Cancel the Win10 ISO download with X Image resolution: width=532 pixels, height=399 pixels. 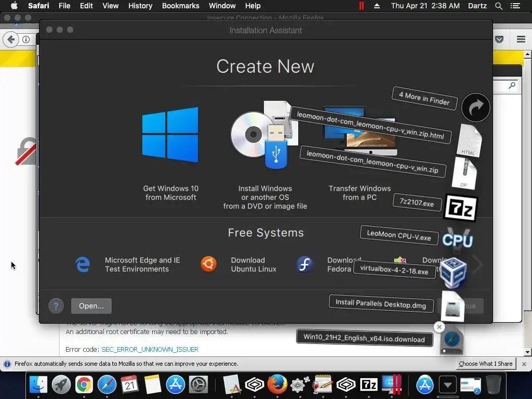439,327
